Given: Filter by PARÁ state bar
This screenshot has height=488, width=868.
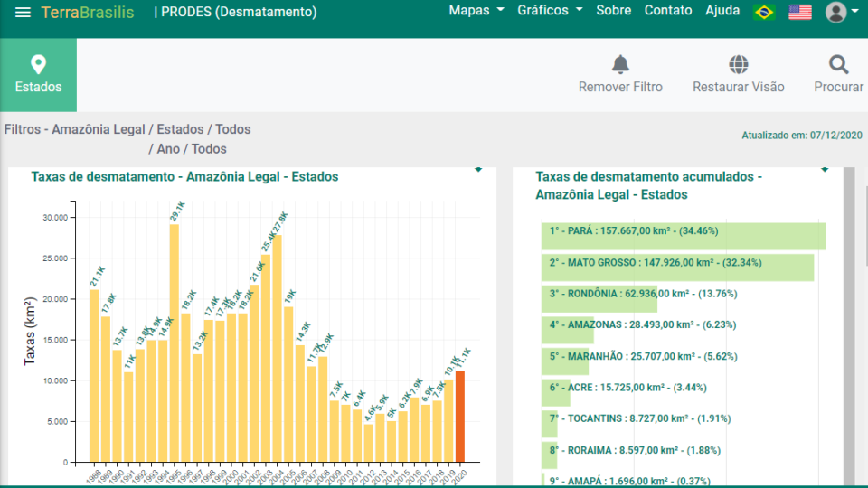Looking at the screenshot, I should coord(684,236).
